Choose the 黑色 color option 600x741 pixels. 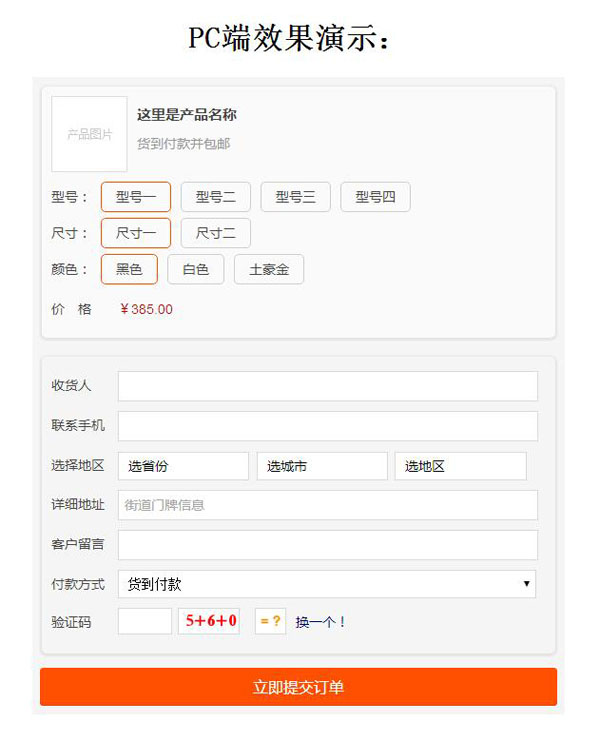(130, 269)
